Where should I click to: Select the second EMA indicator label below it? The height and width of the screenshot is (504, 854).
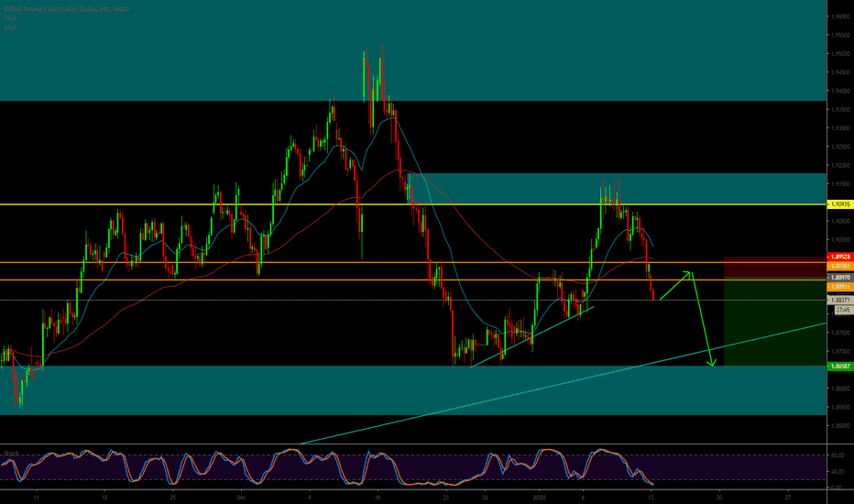pyautogui.click(x=11, y=26)
